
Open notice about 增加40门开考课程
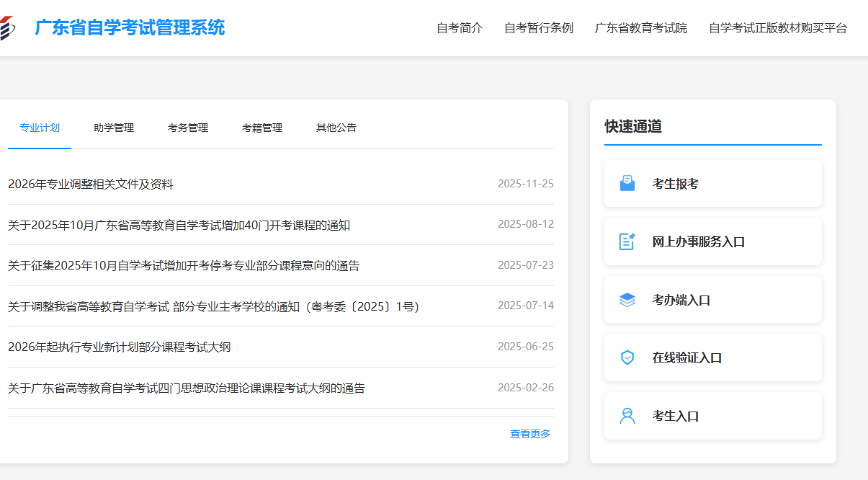coord(179,226)
